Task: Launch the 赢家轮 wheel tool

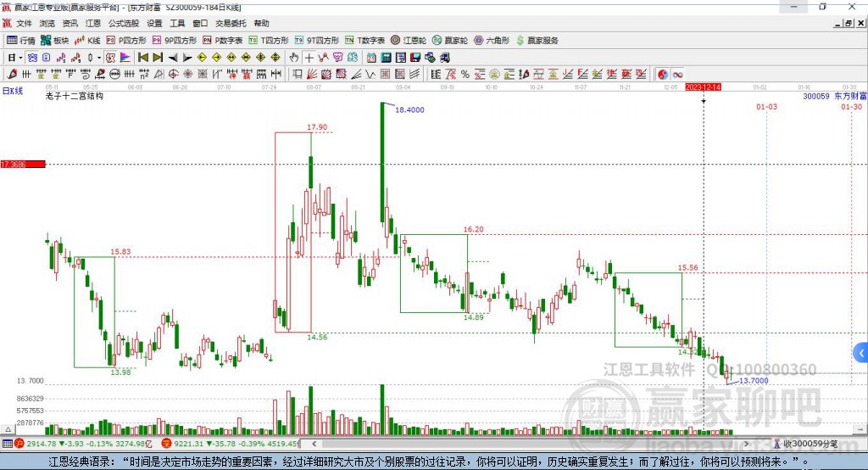Action: coord(449,41)
